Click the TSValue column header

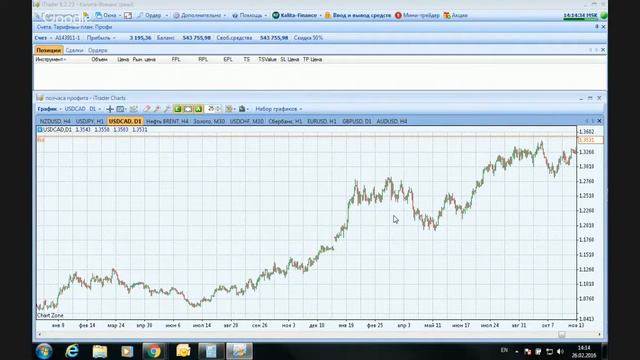pyautogui.click(x=267, y=60)
